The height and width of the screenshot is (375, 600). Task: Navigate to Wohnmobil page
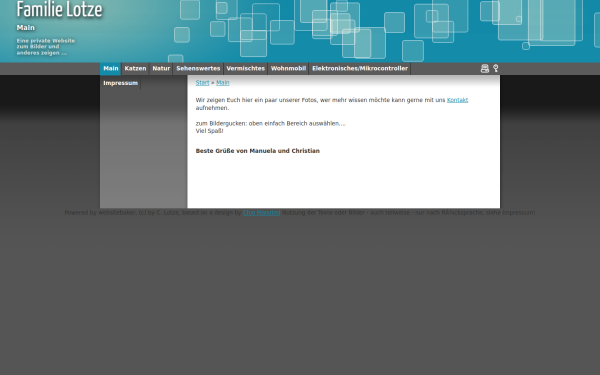click(x=289, y=68)
